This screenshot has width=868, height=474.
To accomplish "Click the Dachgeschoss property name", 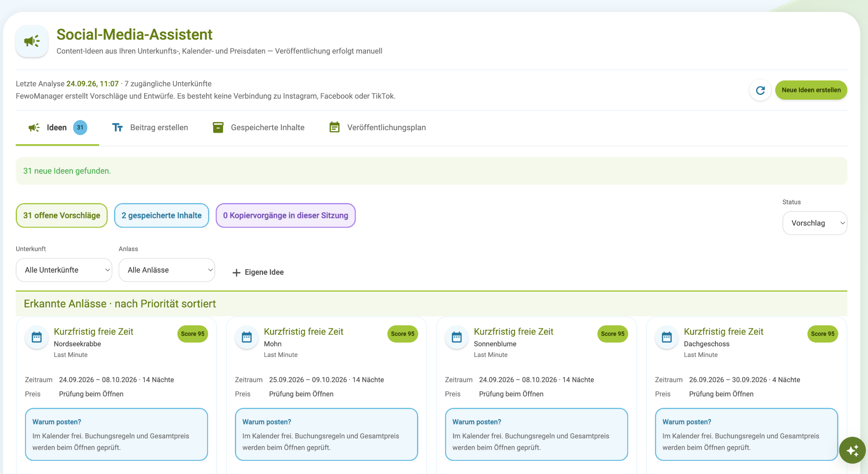I will 707,344.
